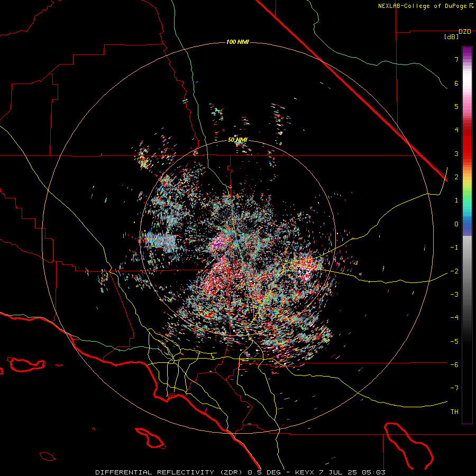Screen dimensions: 476x476
Task: Click the -2 value on the color scale
Action: [454, 271]
